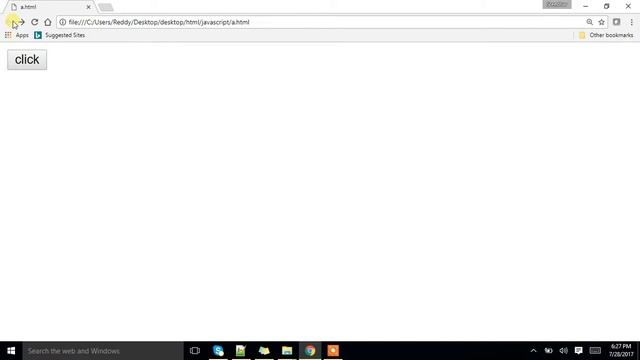Open the orange recorder app on taskbar
Screen dimensions: 640x360
pyautogui.click(x=333, y=351)
